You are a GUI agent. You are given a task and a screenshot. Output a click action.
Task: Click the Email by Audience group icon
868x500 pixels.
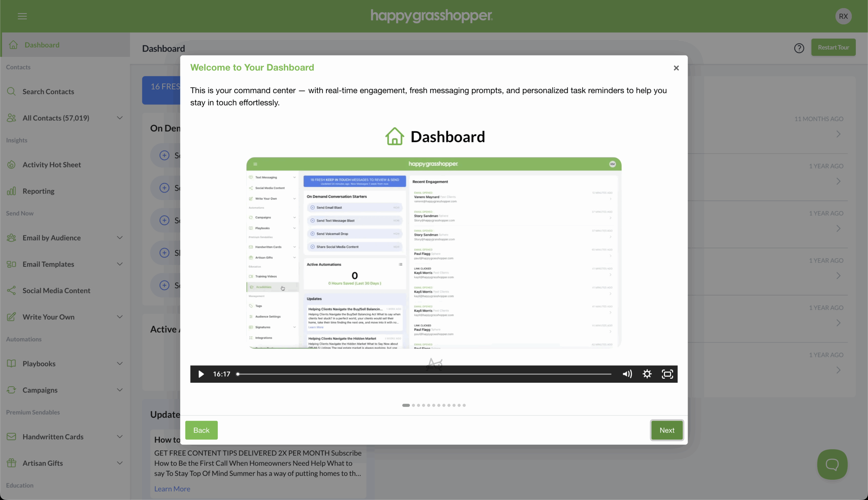click(11, 238)
